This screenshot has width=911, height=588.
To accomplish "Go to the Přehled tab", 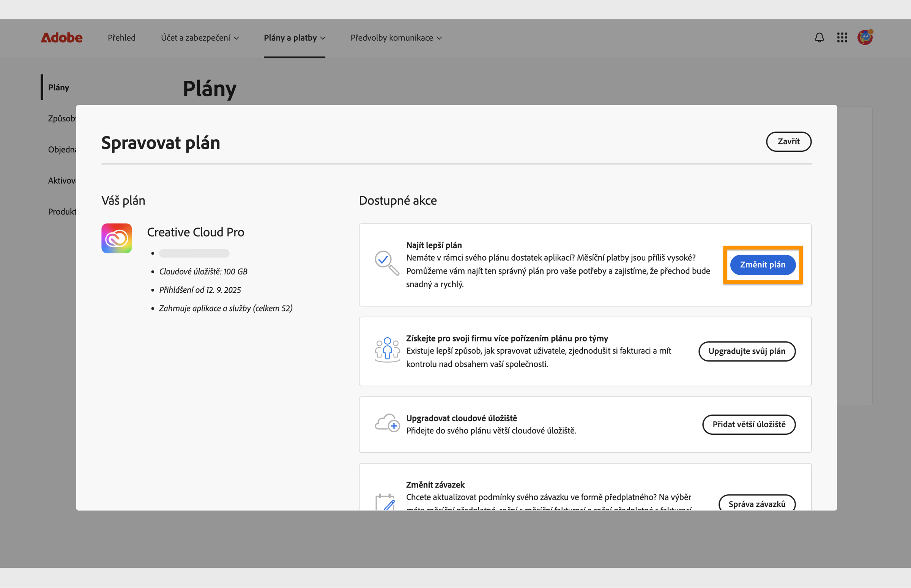I will point(121,38).
